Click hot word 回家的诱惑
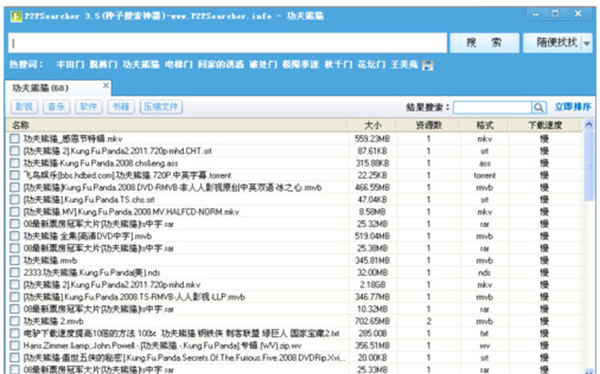This screenshot has height=374, width=600. point(221,64)
